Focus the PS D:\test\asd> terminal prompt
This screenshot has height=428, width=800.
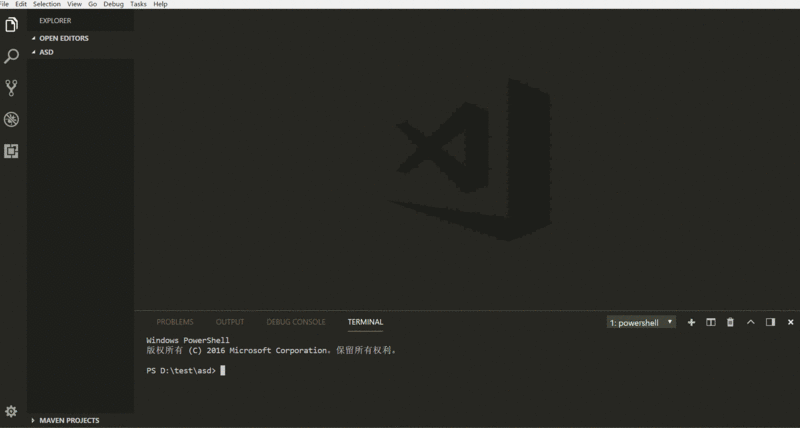click(181, 371)
